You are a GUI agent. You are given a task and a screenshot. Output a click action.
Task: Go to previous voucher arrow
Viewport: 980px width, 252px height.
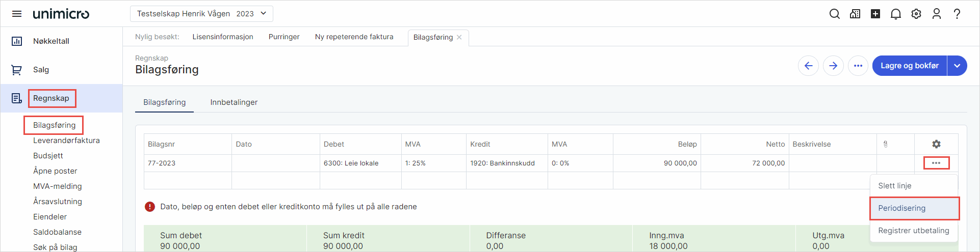(809, 66)
